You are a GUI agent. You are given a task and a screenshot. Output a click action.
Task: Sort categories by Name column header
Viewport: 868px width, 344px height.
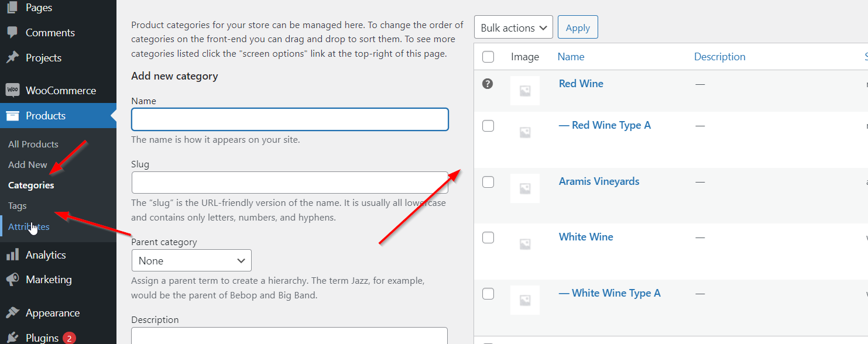point(571,57)
